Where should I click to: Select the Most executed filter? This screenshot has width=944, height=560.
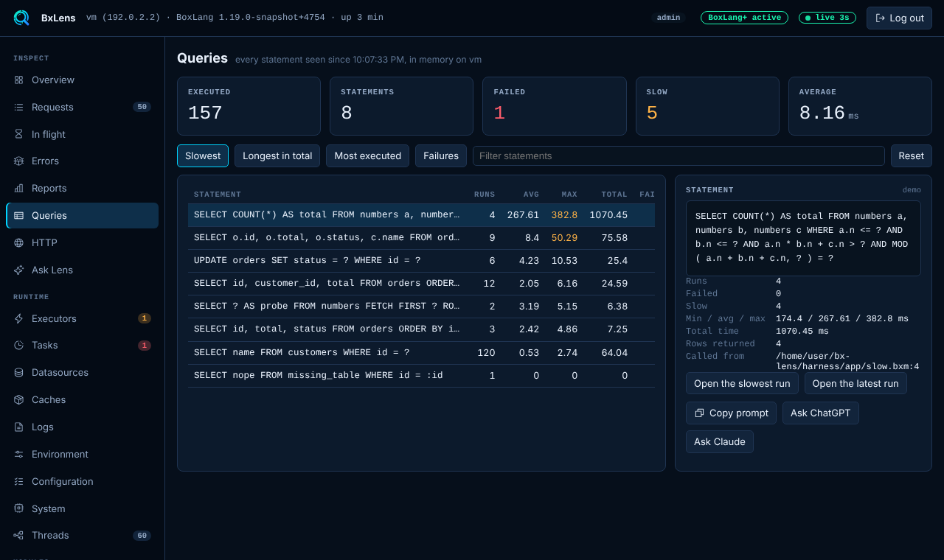pyautogui.click(x=368, y=155)
